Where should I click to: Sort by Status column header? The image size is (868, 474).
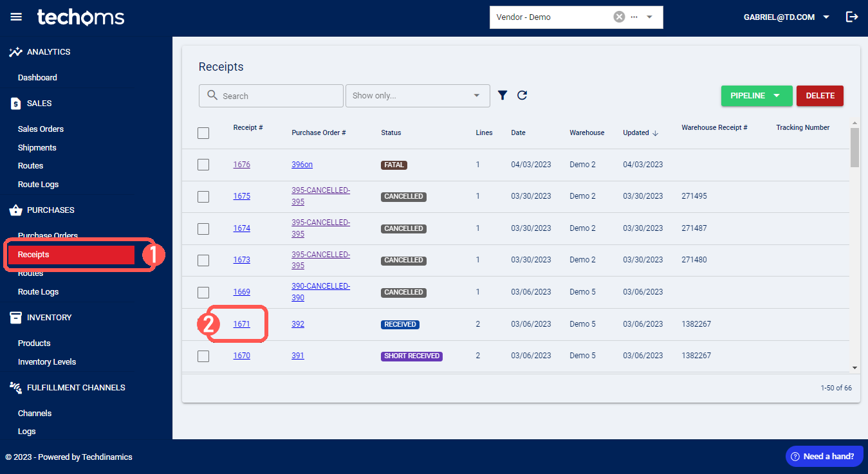(x=391, y=133)
